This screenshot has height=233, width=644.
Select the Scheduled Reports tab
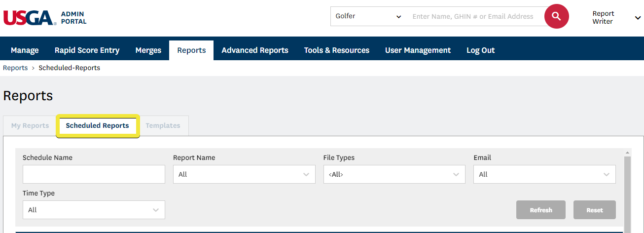[x=98, y=125]
